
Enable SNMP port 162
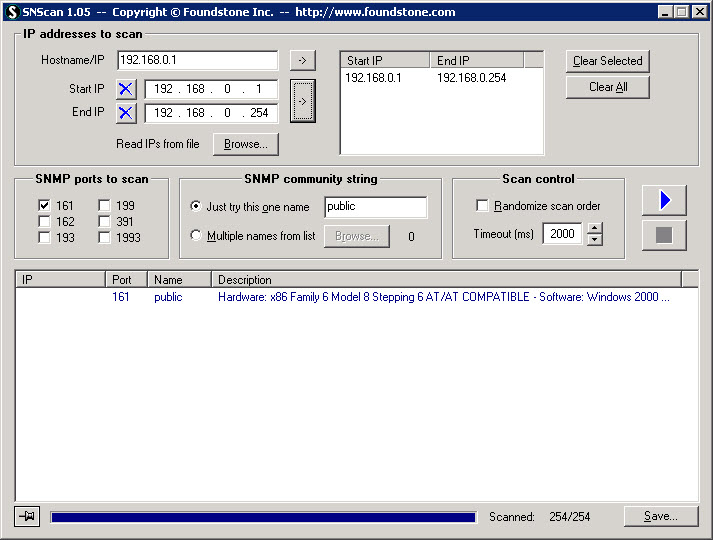click(44, 221)
